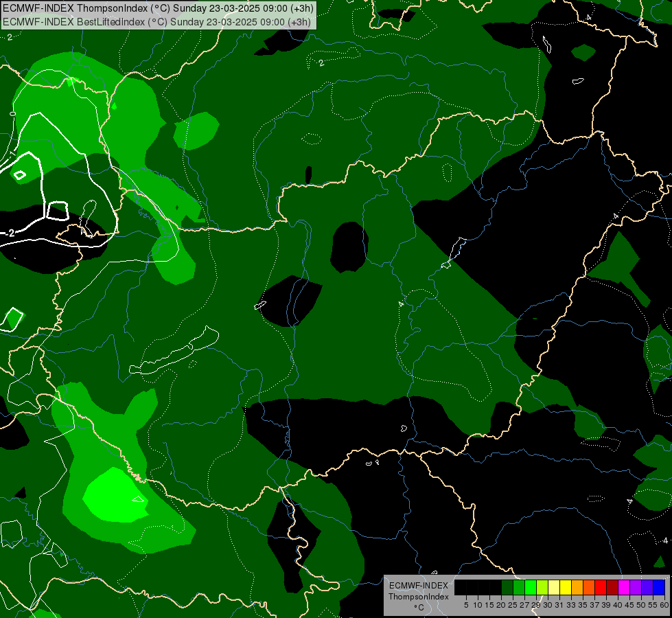Click legend tick label 27
This screenshot has width=672, height=618.
click(524, 605)
